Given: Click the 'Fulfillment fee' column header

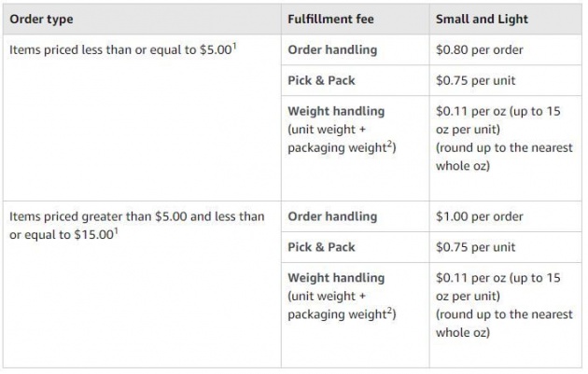Looking at the screenshot, I should 355,19.
